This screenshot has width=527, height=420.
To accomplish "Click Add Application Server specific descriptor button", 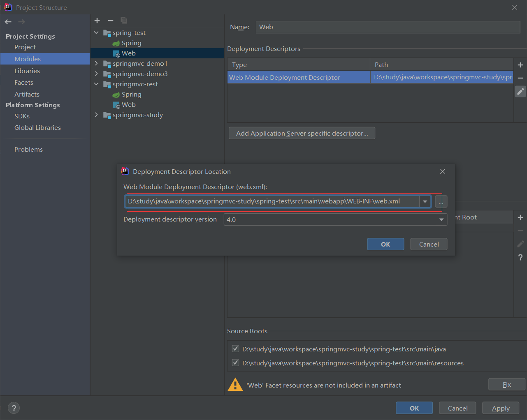I will [x=302, y=134].
